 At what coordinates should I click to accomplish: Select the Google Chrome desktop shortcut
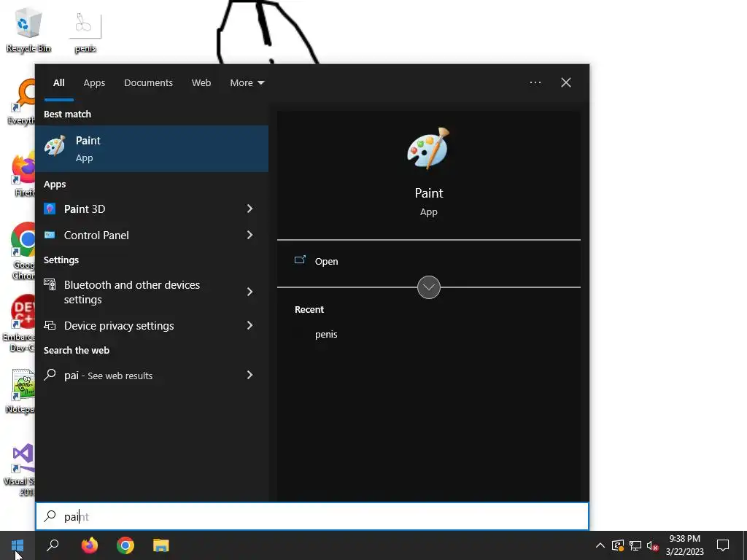23,251
